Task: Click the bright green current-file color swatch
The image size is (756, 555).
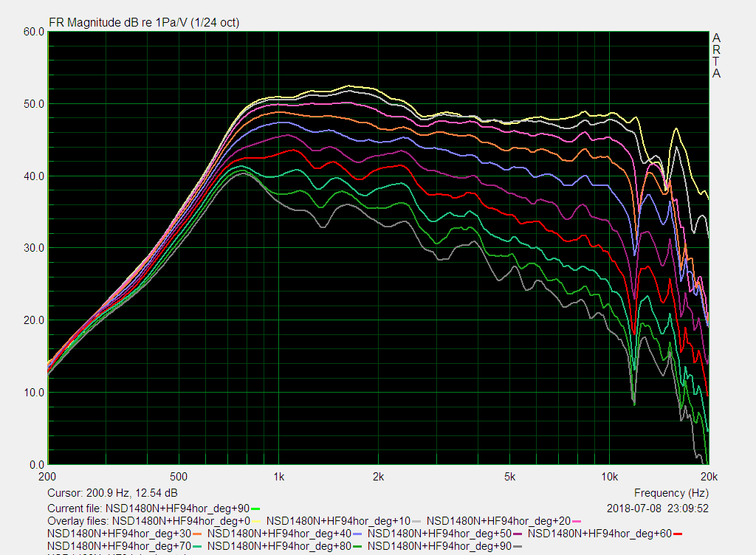Action: [x=255, y=509]
